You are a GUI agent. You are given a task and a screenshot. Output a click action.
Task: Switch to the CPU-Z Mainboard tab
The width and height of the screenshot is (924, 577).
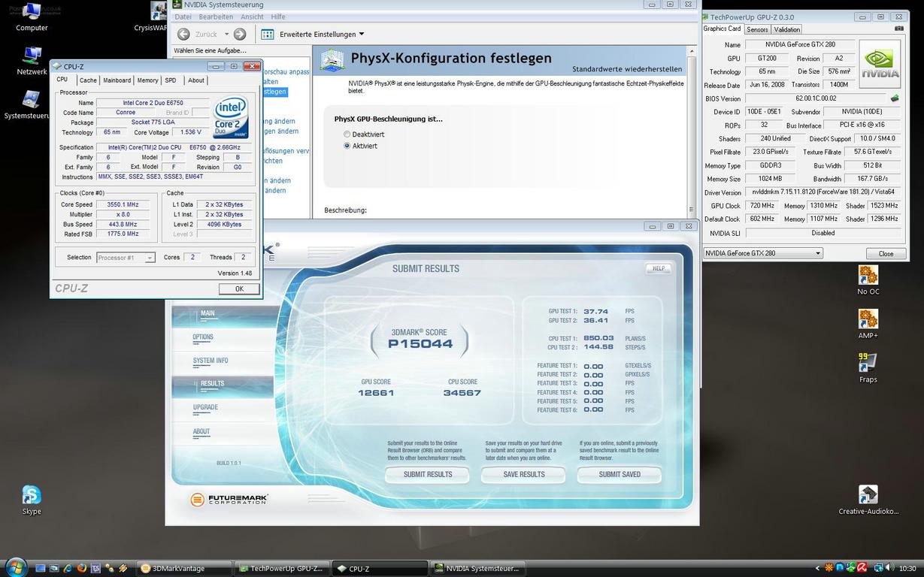click(117, 80)
